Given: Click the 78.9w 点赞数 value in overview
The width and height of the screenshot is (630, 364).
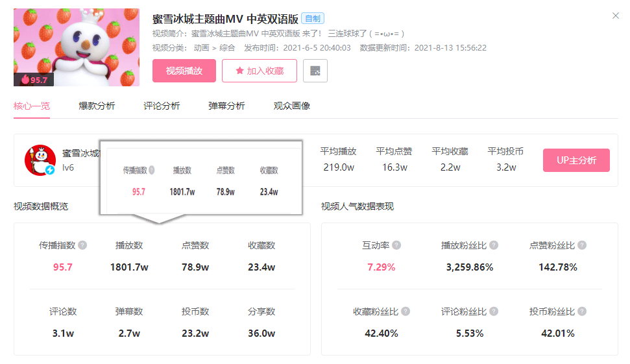Looking at the screenshot, I should (195, 267).
